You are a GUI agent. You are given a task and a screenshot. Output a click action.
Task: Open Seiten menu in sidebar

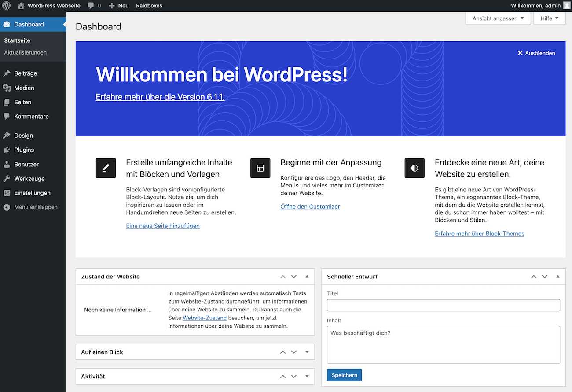click(x=33, y=102)
